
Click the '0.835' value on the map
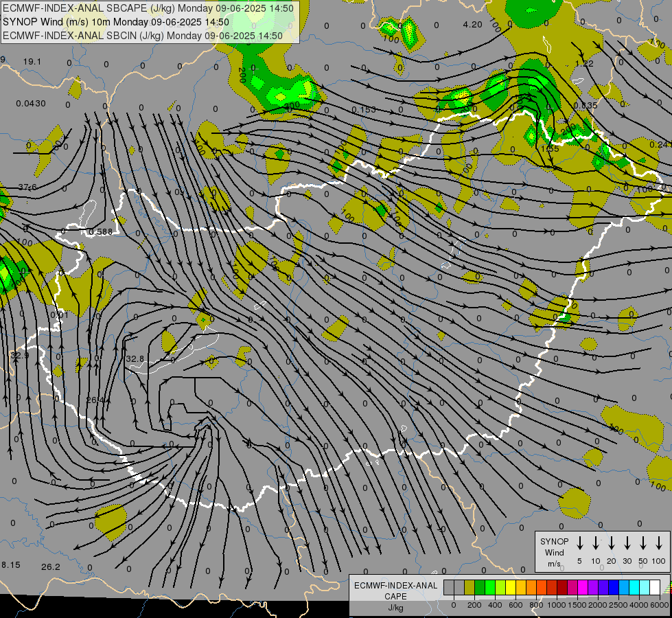pyautogui.click(x=586, y=105)
